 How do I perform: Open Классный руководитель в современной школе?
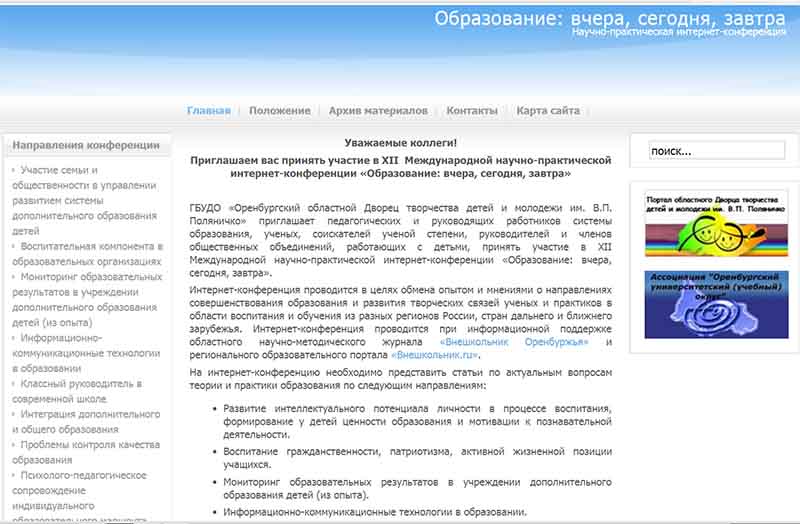coord(77,391)
